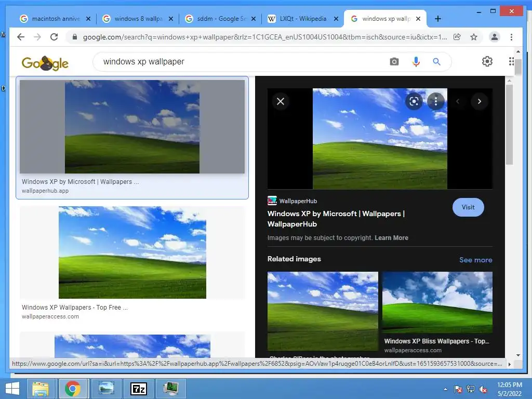Show previous image in preview
The height and width of the screenshot is (399, 532).
tap(458, 101)
